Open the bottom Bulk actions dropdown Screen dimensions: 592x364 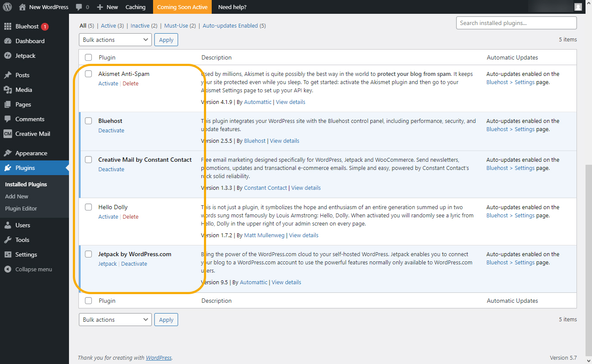click(x=115, y=320)
